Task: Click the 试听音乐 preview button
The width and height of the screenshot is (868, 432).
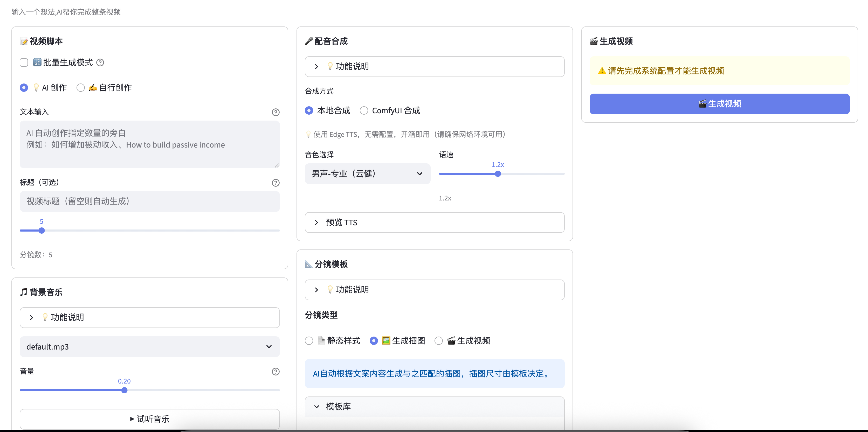Action: click(x=149, y=419)
